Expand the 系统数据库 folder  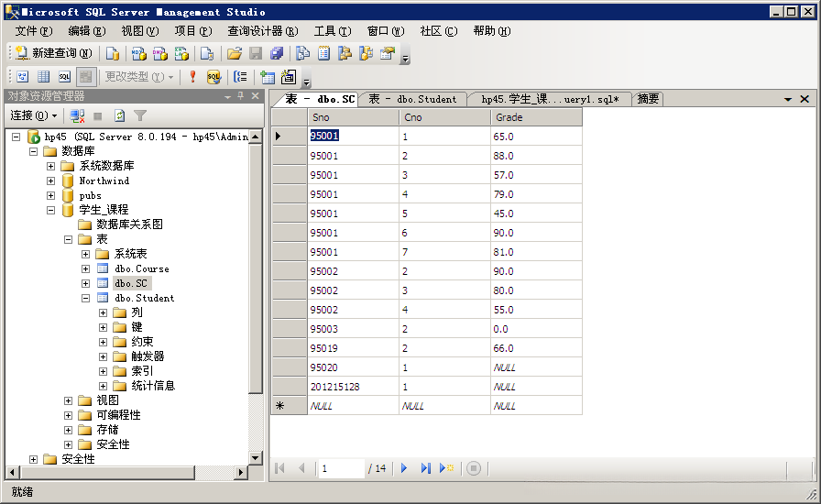(50, 166)
